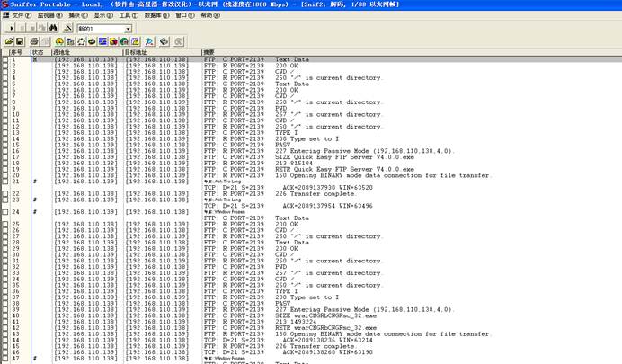
Task: Open the Matrix icon
Action: pos(81,41)
